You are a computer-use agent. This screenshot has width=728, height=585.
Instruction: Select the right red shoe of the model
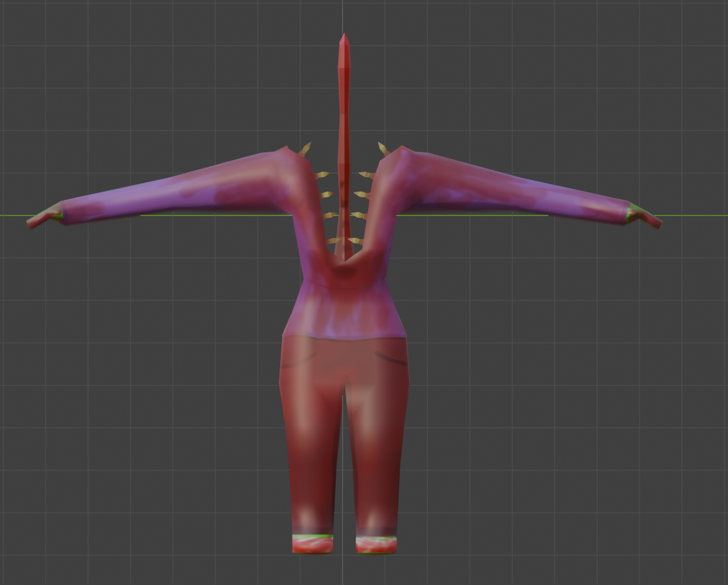pyautogui.click(x=376, y=544)
